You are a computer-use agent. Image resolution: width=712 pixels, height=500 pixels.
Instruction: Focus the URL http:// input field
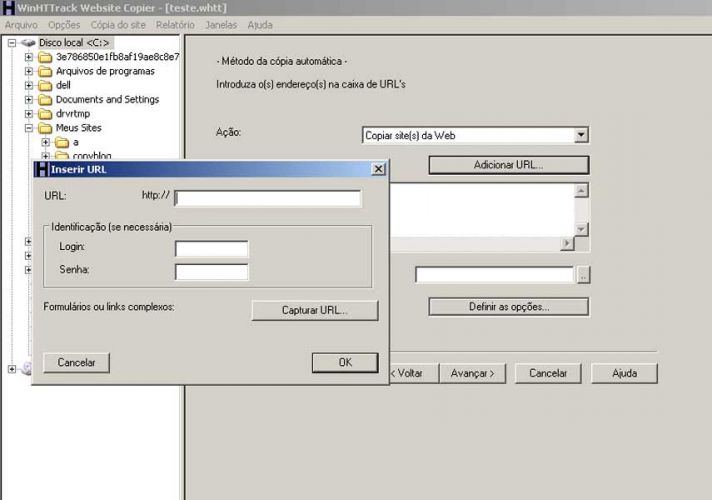coord(268,198)
